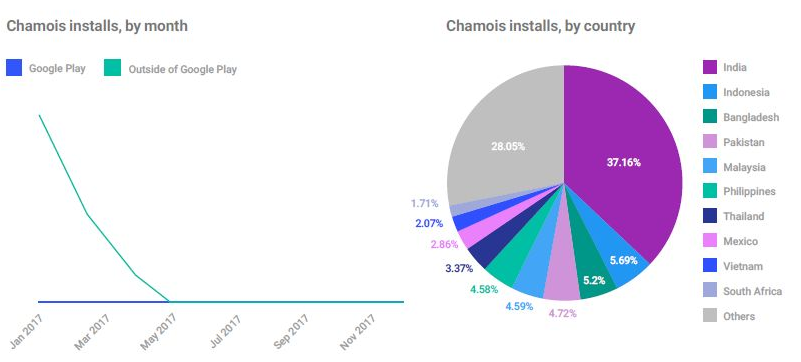Click the Jan 2017 axis label

pyautogui.click(x=27, y=331)
